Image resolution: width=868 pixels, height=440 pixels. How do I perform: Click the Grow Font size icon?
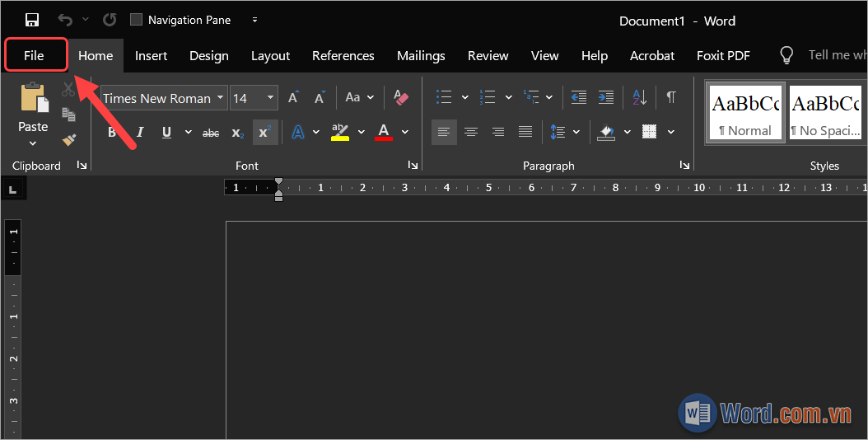click(293, 98)
